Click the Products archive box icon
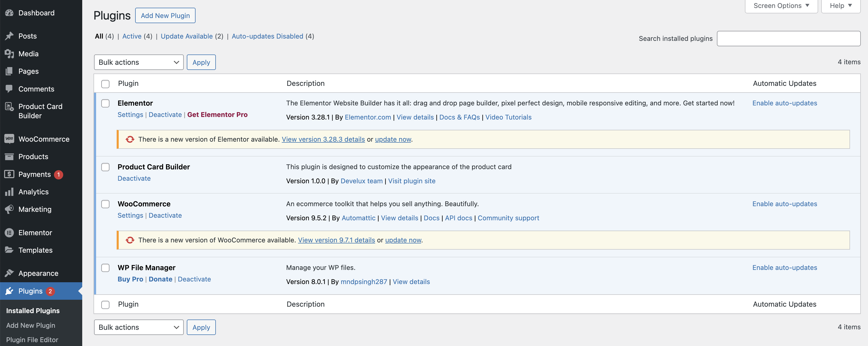The image size is (868, 346). tap(10, 157)
